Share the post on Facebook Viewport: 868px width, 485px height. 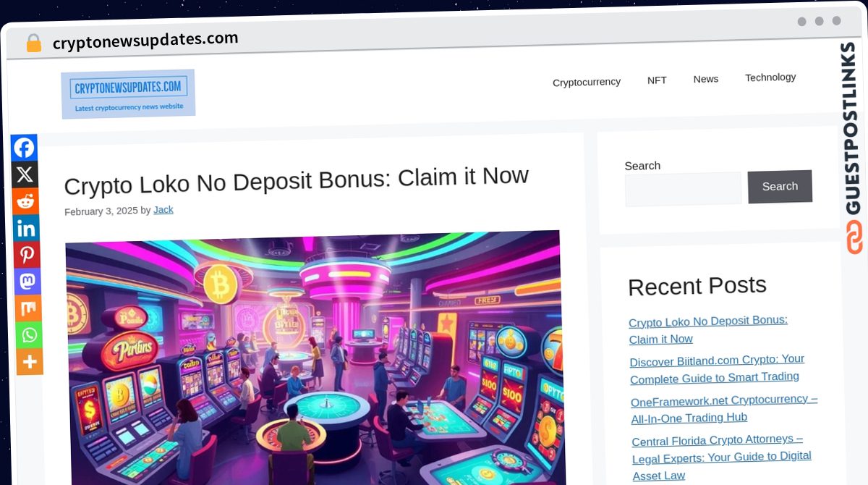click(24, 148)
